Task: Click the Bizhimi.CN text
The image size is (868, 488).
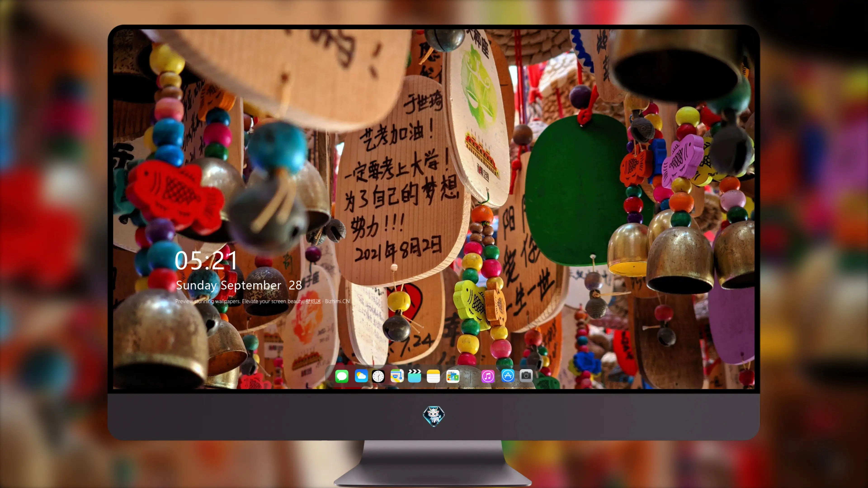Action: click(x=337, y=301)
